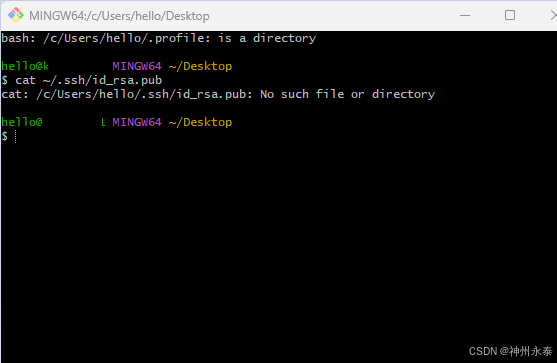Click the blinking cursor at the empty prompt

pyautogui.click(x=15, y=136)
